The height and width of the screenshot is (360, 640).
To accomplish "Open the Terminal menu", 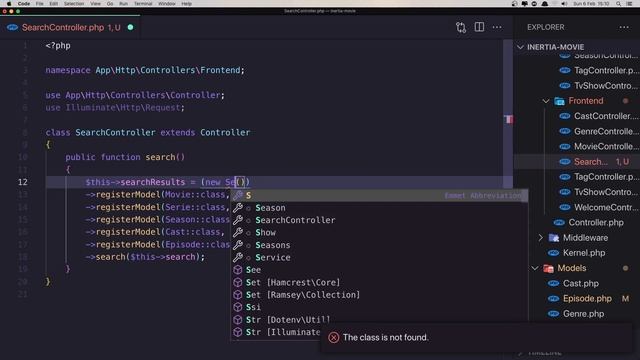I will coord(143,4).
